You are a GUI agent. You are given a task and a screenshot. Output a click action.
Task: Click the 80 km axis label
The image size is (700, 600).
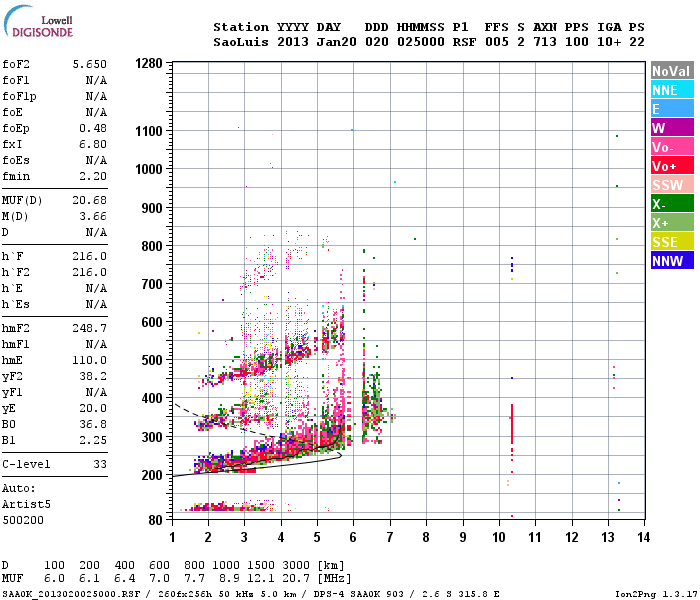155,521
